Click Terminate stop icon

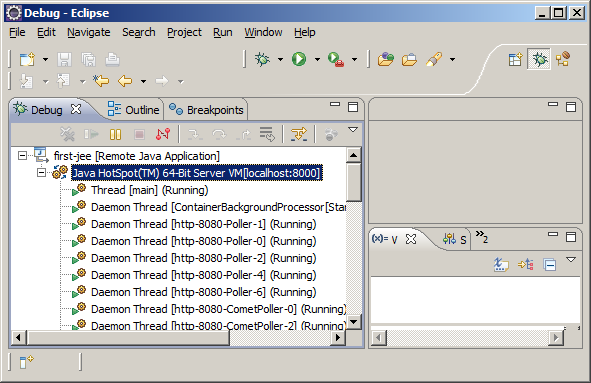pos(139,134)
